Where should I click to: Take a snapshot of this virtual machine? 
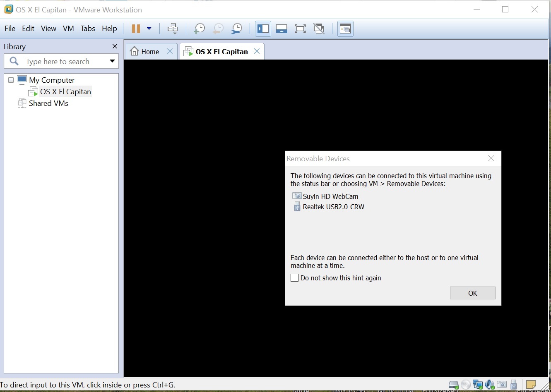tap(199, 29)
